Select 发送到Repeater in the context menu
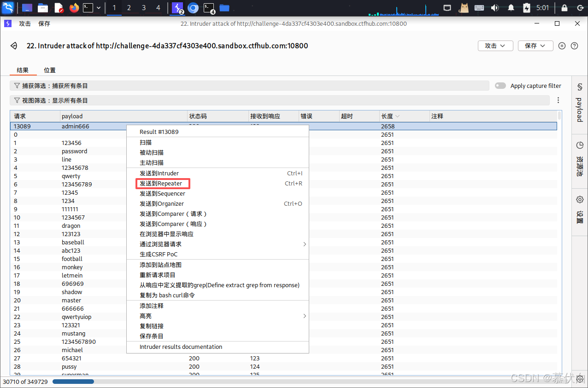588x388 pixels. point(218,183)
